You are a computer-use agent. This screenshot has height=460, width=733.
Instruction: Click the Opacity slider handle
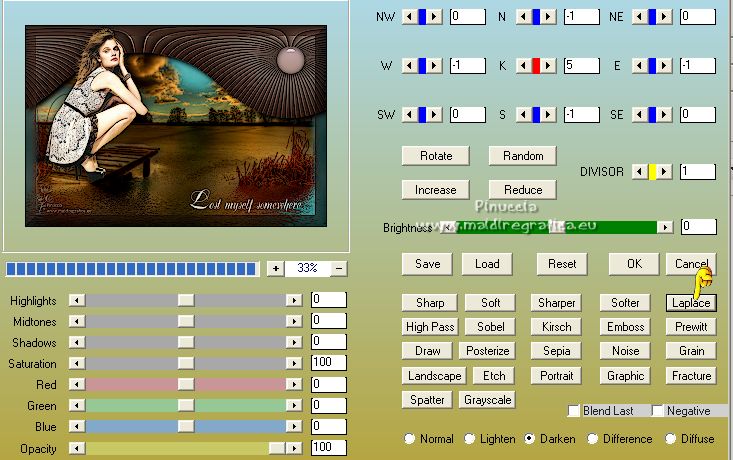(x=277, y=448)
